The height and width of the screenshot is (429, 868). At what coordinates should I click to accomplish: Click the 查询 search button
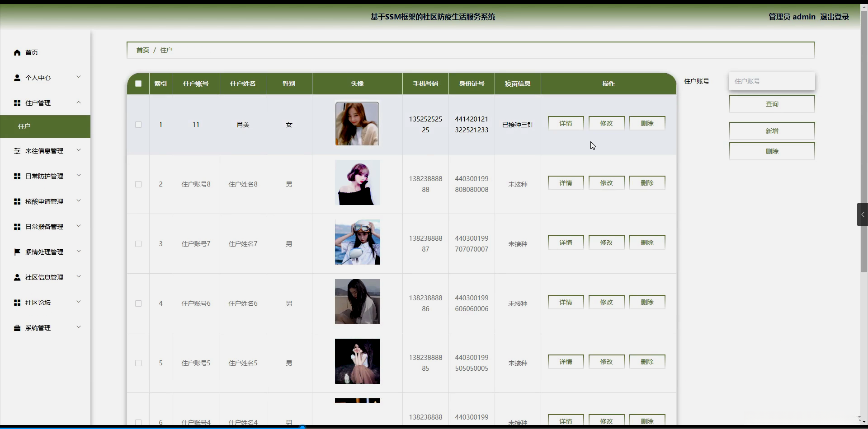[x=772, y=104]
